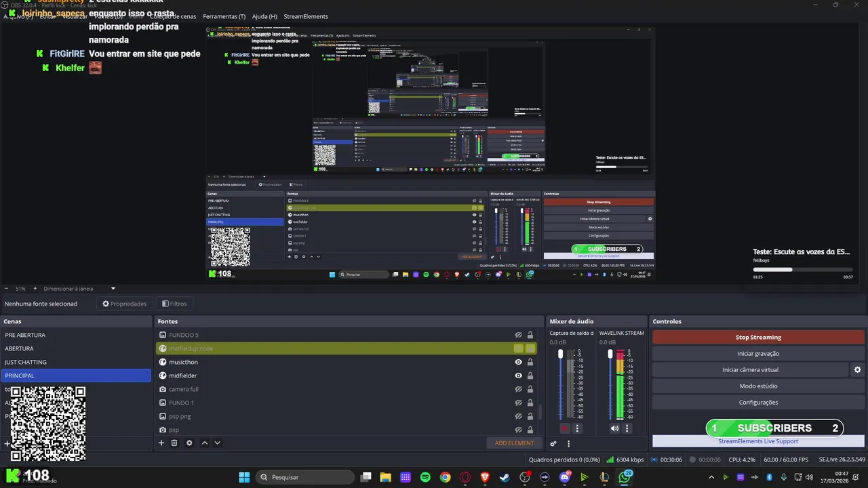868x488 pixels.
Task: Open WhatsApp from the taskbar
Action: pos(625,477)
